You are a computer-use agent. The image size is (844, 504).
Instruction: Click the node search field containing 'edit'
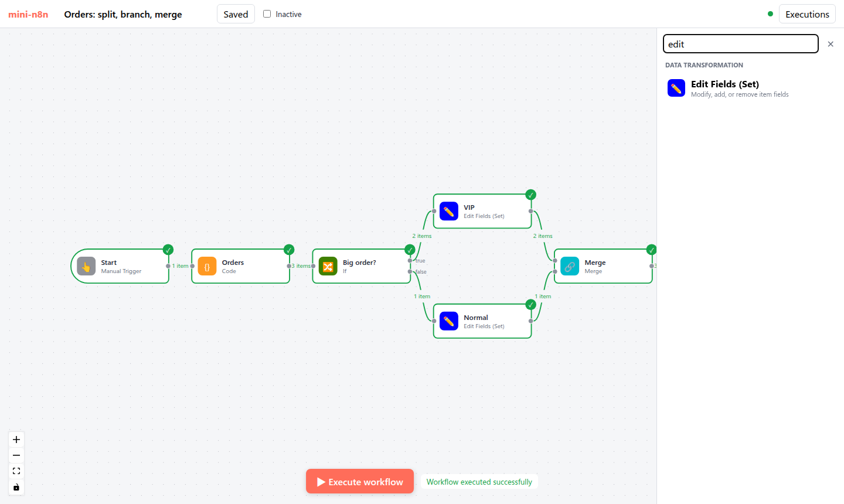(x=740, y=44)
